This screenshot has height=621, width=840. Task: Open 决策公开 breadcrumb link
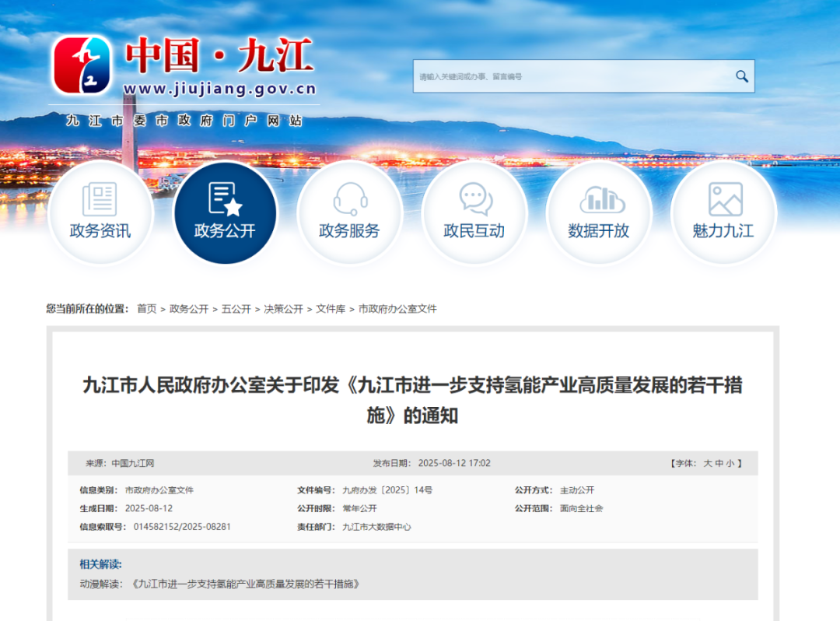(283, 309)
